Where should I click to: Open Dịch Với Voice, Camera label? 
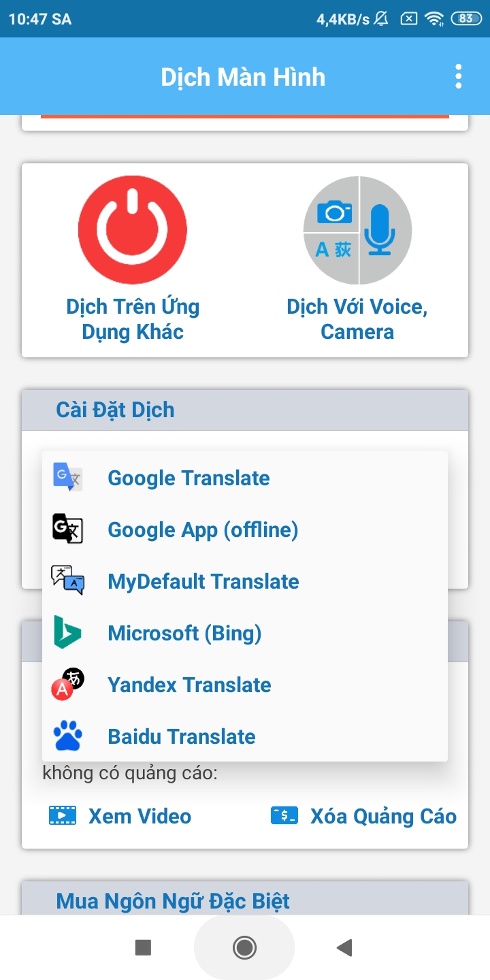pos(357,319)
